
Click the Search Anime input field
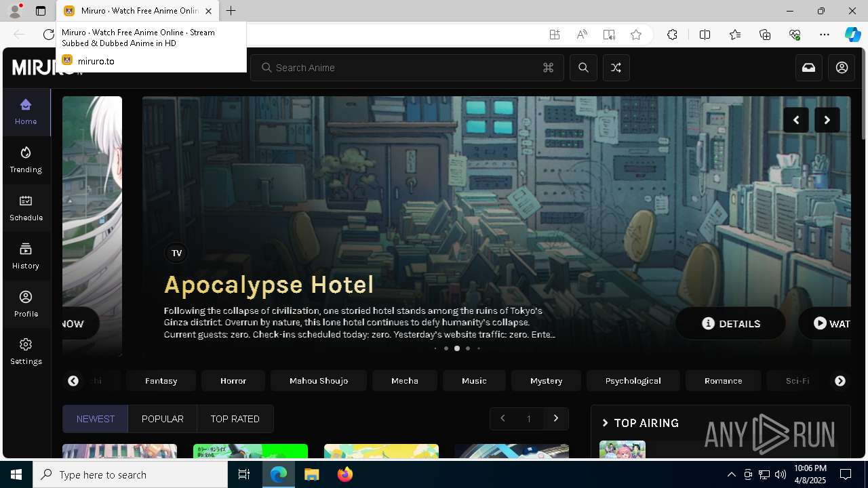click(407, 68)
